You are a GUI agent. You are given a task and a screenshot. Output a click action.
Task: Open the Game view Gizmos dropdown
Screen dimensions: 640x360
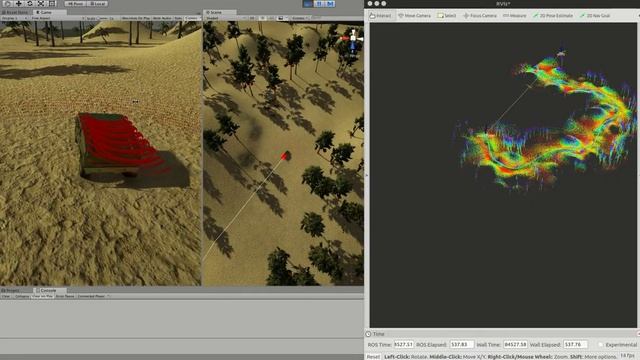coord(192,18)
